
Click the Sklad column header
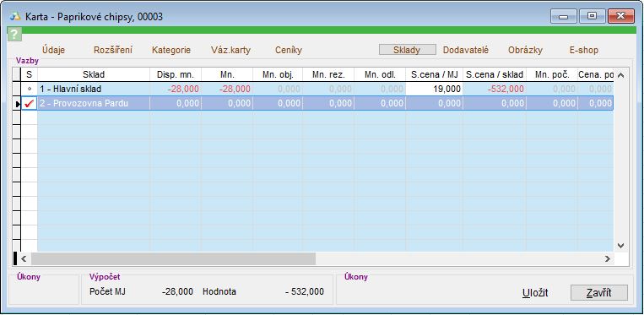pyautogui.click(x=94, y=74)
